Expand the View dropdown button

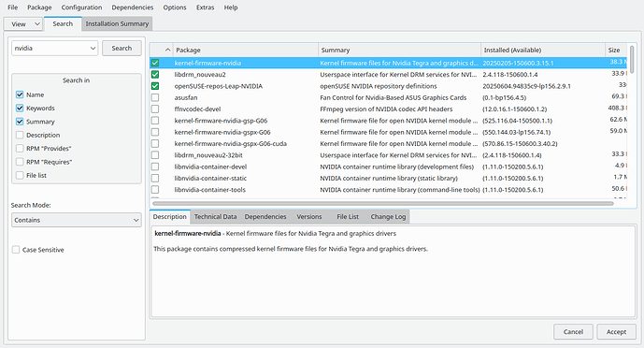click(23, 23)
